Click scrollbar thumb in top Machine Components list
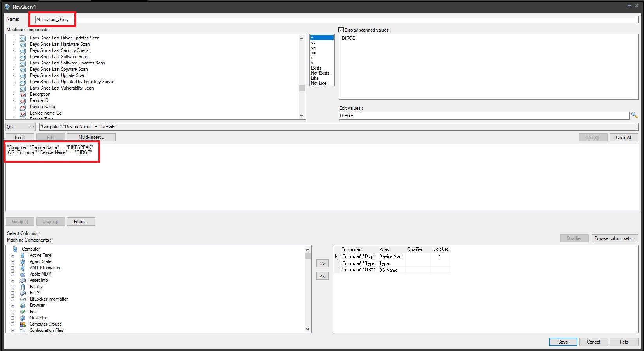Image resolution: width=644 pixels, height=351 pixels. click(302, 88)
